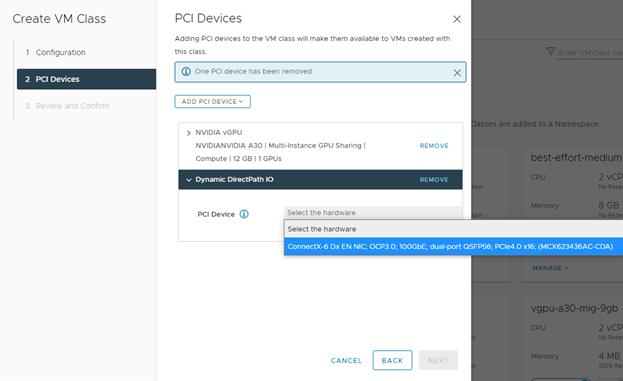The image size is (623, 381).
Task: Click the info icon beside PCI Device
Action: tap(244, 214)
